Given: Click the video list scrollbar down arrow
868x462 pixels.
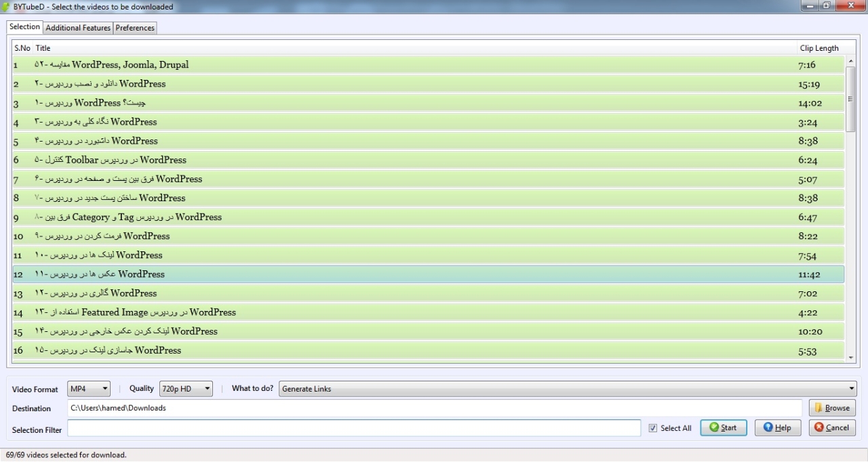Looking at the screenshot, I should (x=851, y=356).
